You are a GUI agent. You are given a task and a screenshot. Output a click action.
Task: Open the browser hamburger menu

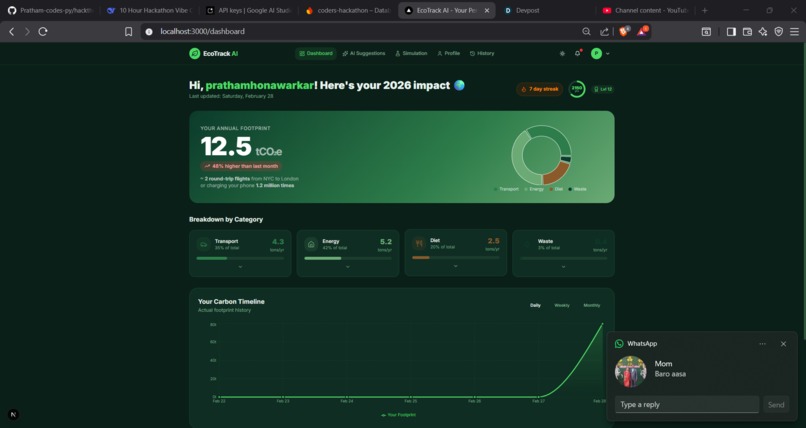pos(794,31)
